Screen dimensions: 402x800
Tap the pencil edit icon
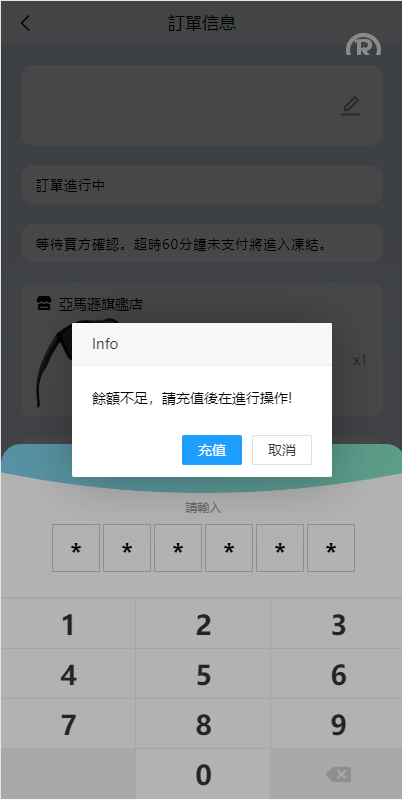pyautogui.click(x=350, y=106)
